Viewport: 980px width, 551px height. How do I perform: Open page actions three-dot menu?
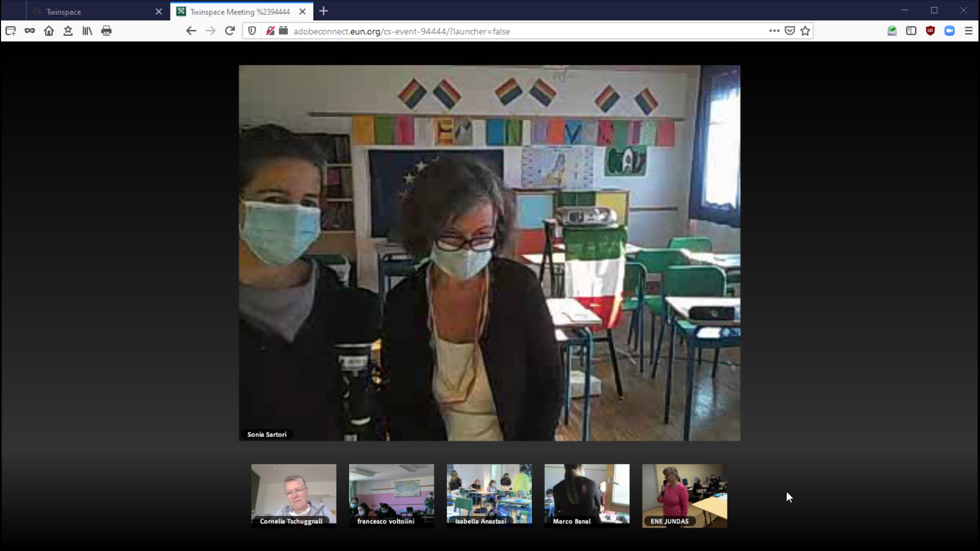(774, 31)
